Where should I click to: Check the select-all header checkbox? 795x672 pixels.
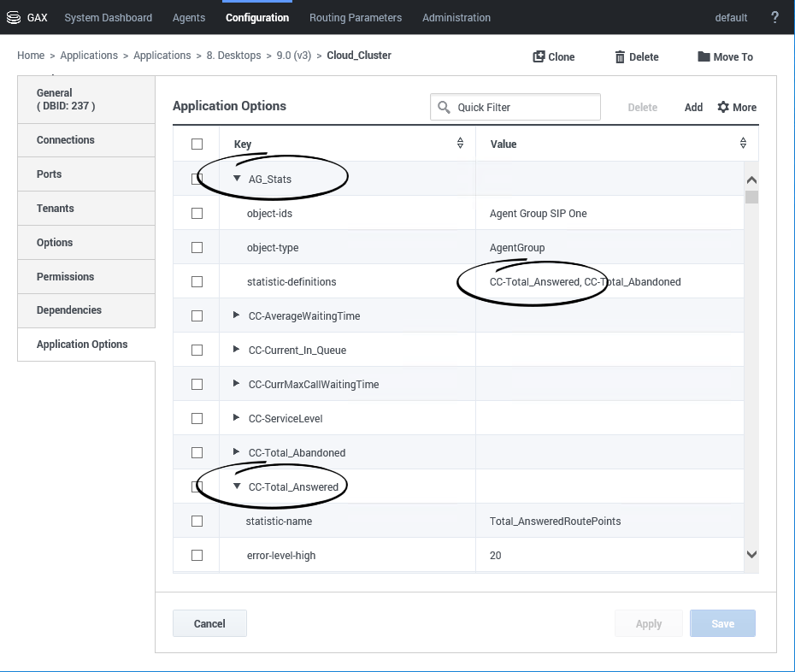197,144
